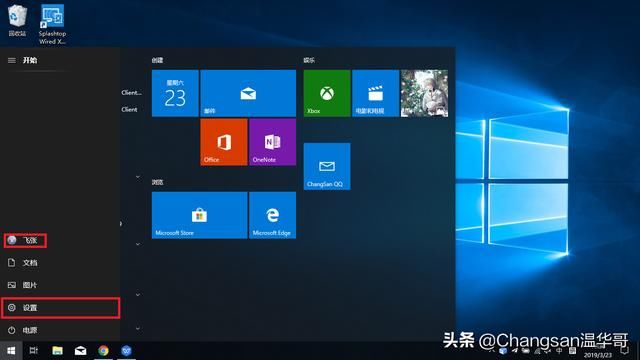Select the 创建 tile group header
Image resolution: width=640 pixels, height=360 pixels.
(x=157, y=60)
